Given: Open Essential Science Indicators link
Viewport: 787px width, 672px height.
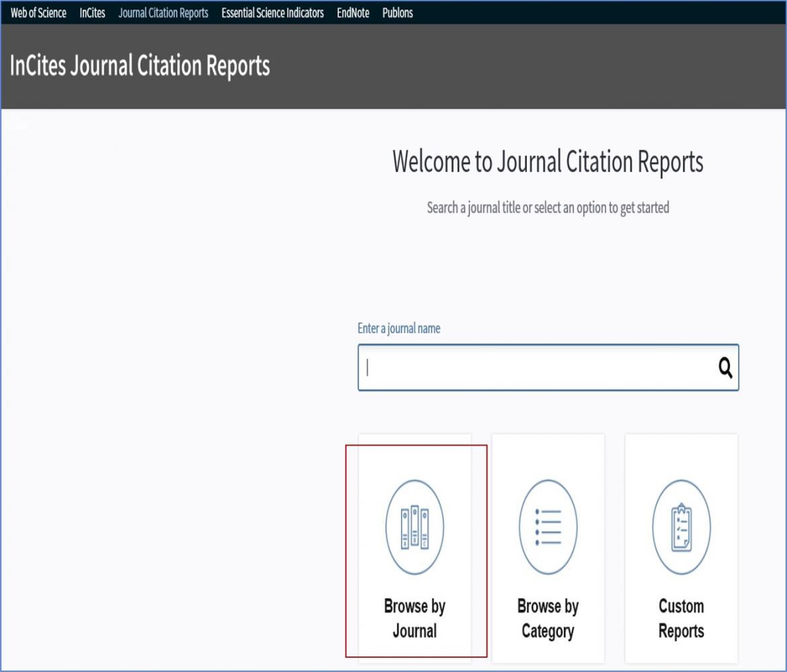Looking at the screenshot, I should 273,13.
